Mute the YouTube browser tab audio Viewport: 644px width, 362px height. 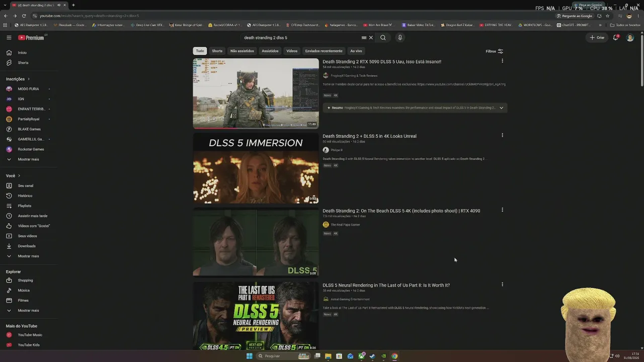click(59, 5)
